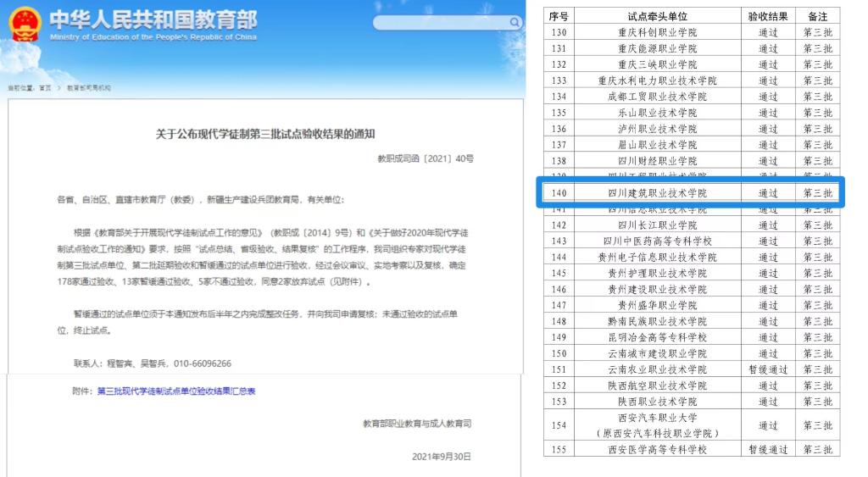Image resolution: width=868 pixels, height=477 pixels.
Task: Select row 黔南民族职业技术学院
Action: click(x=692, y=321)
